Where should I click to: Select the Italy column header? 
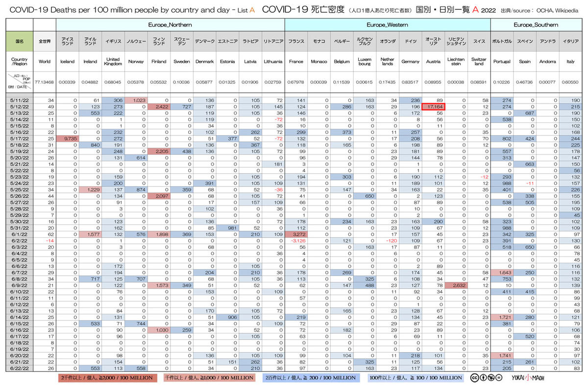click(x=570, y=62)
